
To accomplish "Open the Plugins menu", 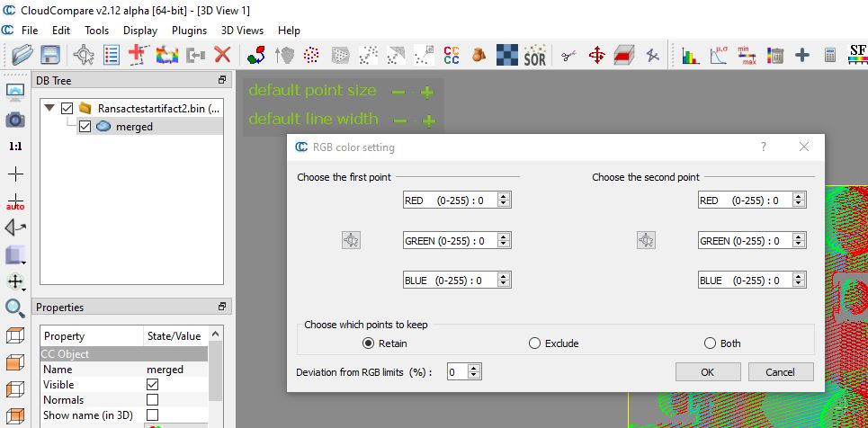I will coord(189,30).
